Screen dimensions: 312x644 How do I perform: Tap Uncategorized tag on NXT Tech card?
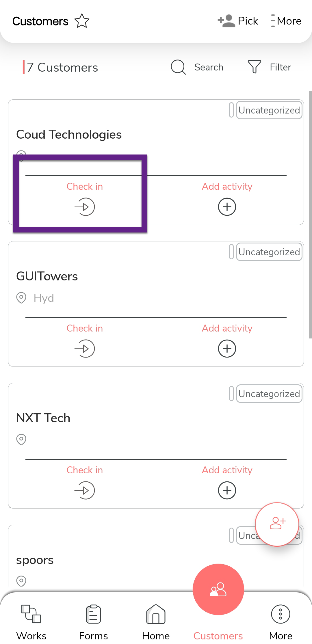269,394
